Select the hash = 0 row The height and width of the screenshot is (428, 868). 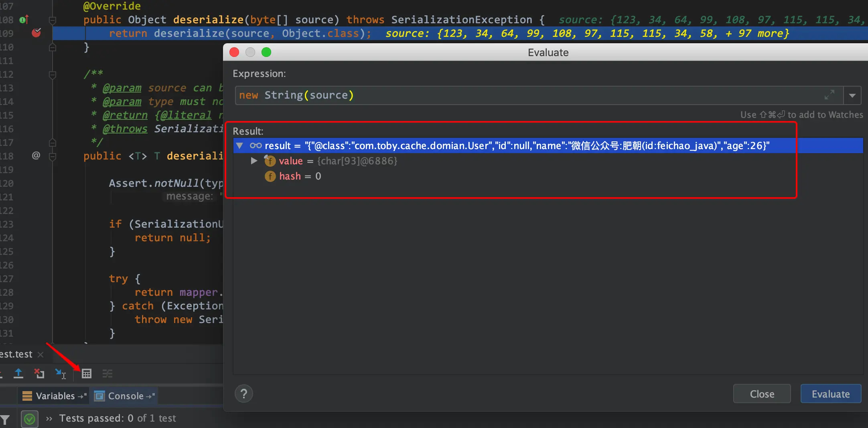tap(548, 176)
